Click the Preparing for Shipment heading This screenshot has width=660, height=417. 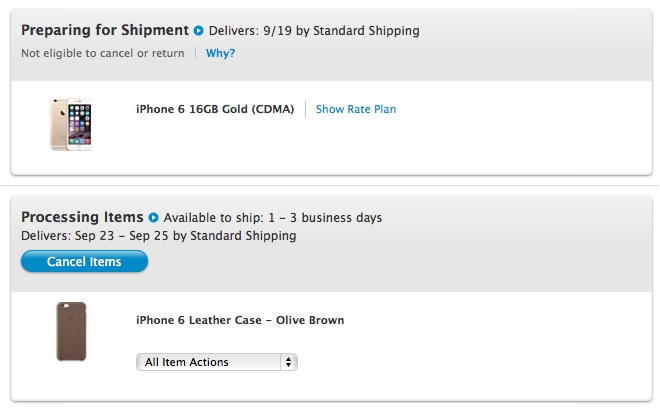[105, 30]
